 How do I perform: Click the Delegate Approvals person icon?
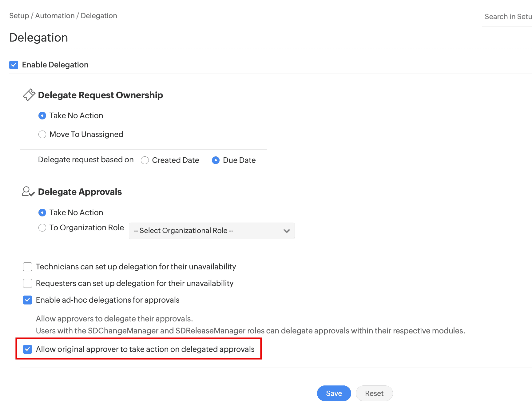(x=28, y=191)
